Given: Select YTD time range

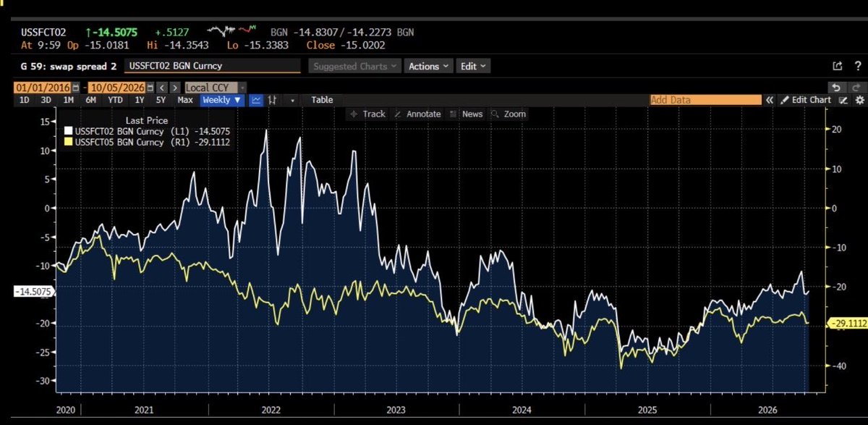Looking at the screenshot, I should (115, 100).
